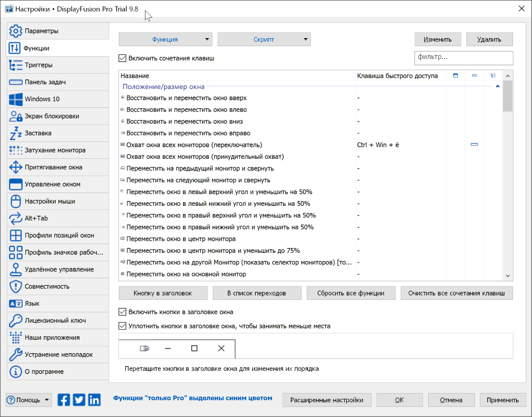Open Расширенные настройки
The height and width of the screenshot is (417, 532).
point(327,400)
